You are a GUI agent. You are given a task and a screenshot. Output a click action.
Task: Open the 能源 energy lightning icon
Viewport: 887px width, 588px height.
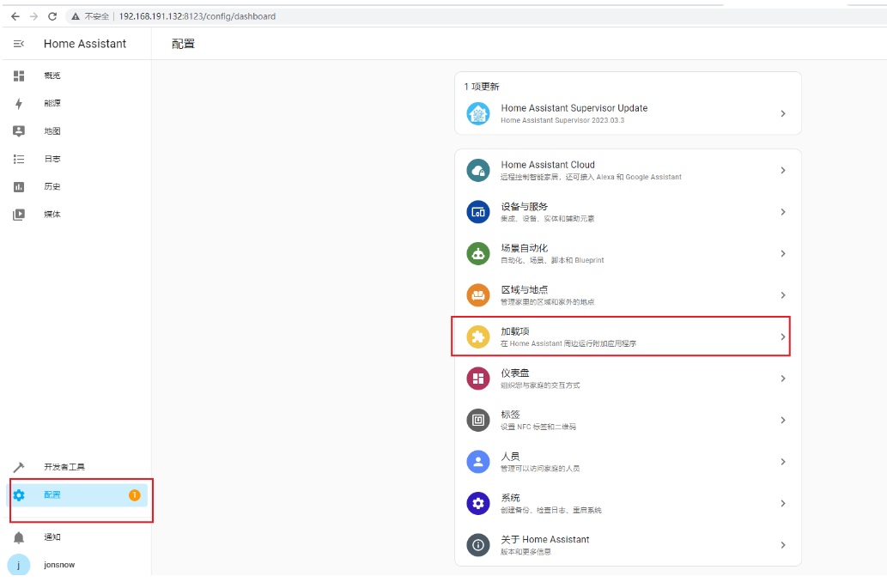[x=19, y=103]
